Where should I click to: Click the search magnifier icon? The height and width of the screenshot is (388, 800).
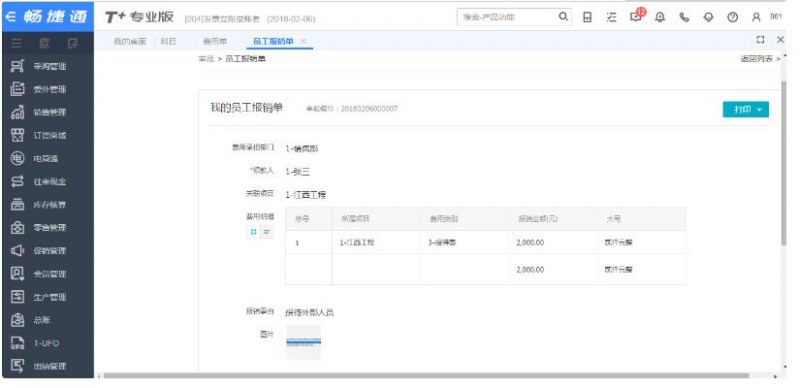(x=563, y=17)
